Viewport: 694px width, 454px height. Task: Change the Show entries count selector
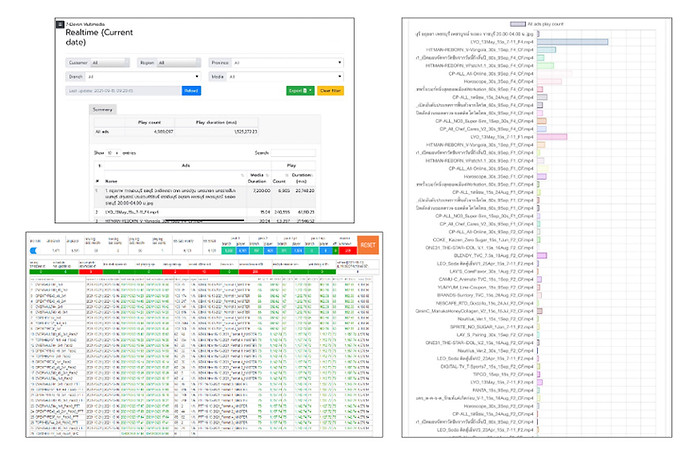pyautogui.click(x=113, y=153)
